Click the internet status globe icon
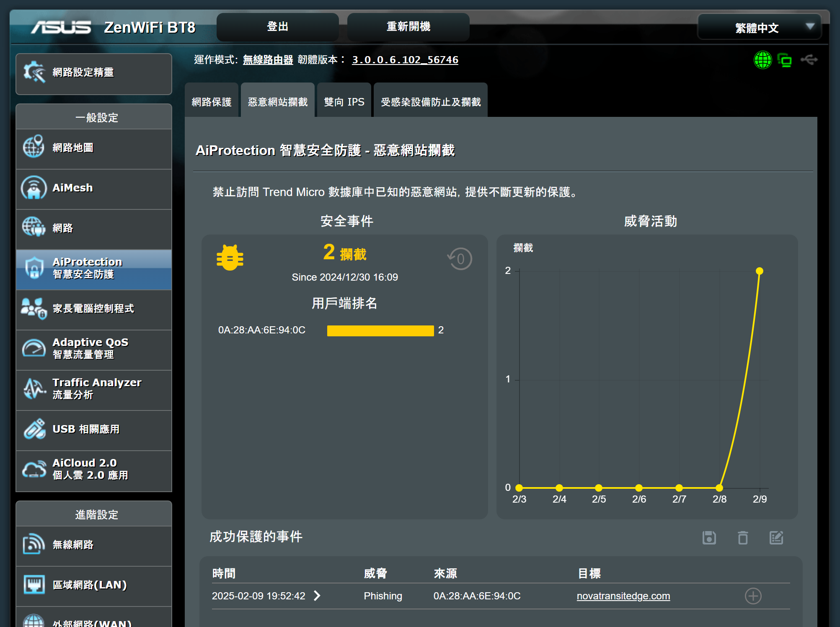 762,60
